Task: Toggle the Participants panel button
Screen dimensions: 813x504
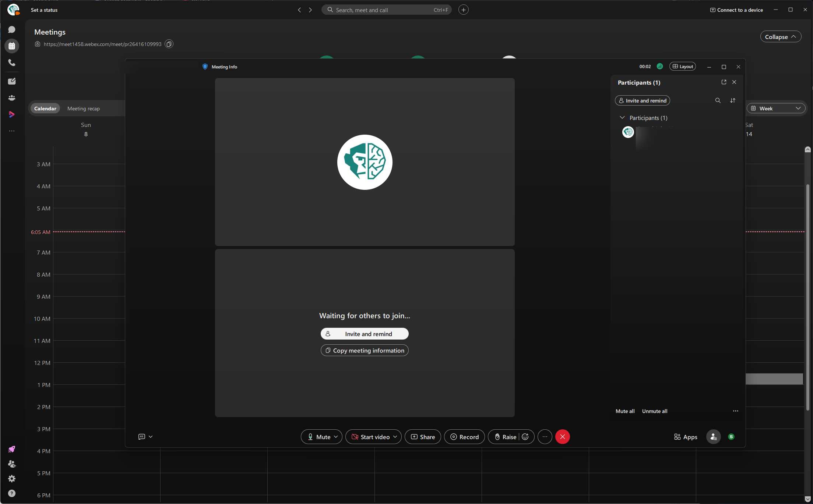Action: pos(713,437)
